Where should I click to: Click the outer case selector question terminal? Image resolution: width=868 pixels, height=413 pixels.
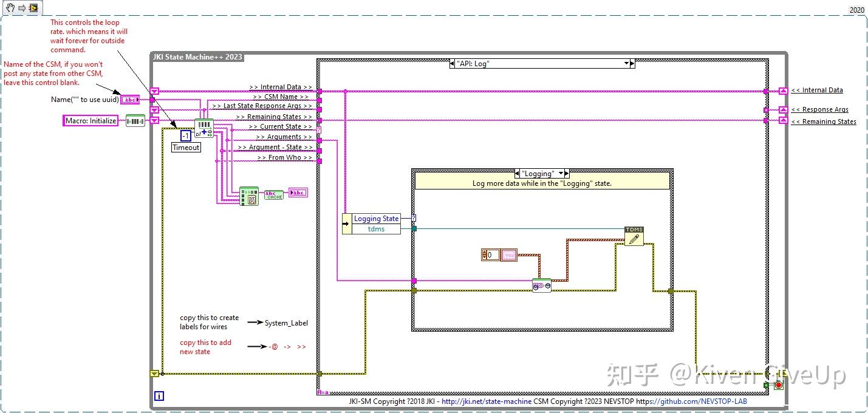(320, 130)
